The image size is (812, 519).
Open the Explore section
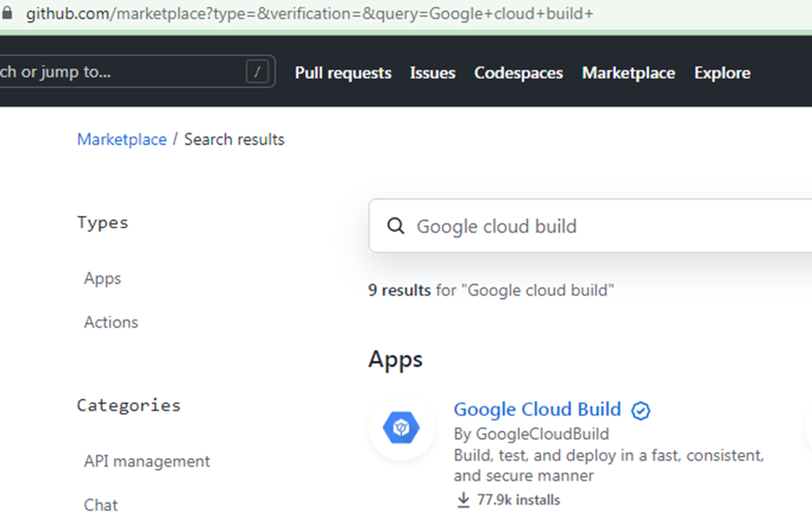point(721,72)
